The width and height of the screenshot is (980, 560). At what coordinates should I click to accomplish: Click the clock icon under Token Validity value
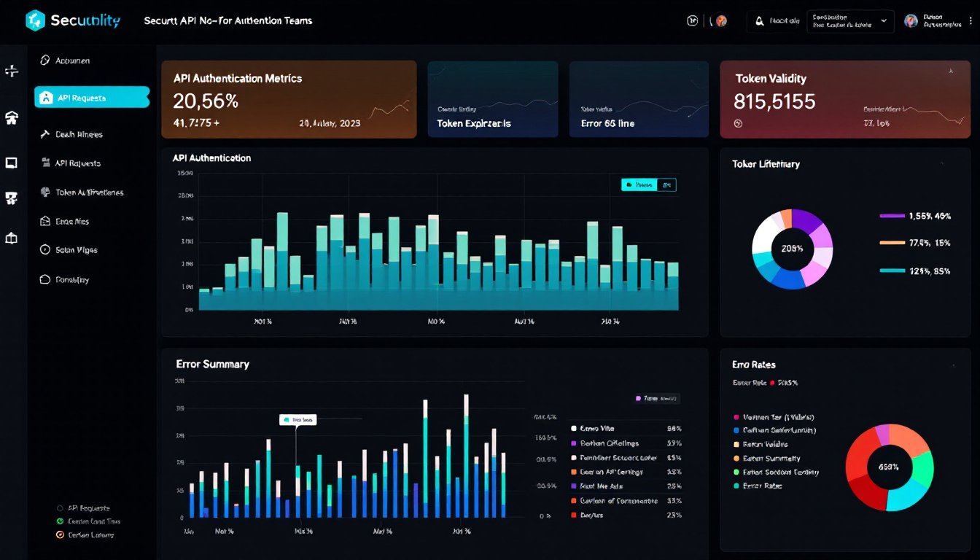pos(738,123)
